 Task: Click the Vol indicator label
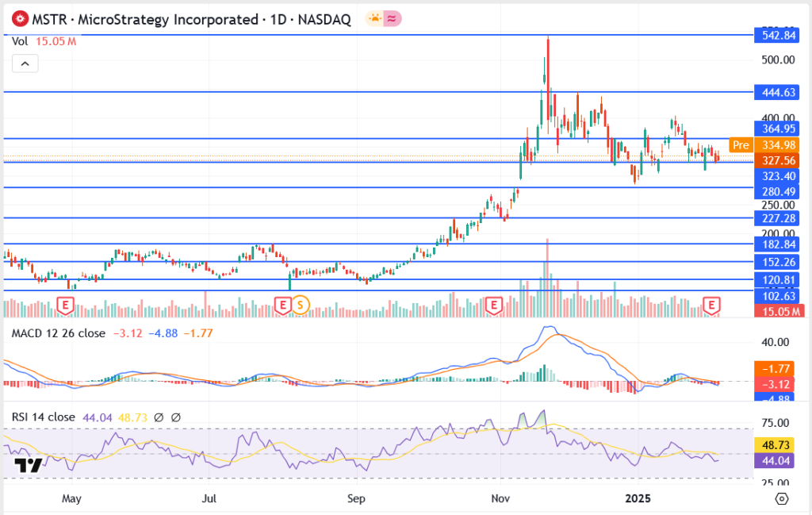tap(21, 42)
